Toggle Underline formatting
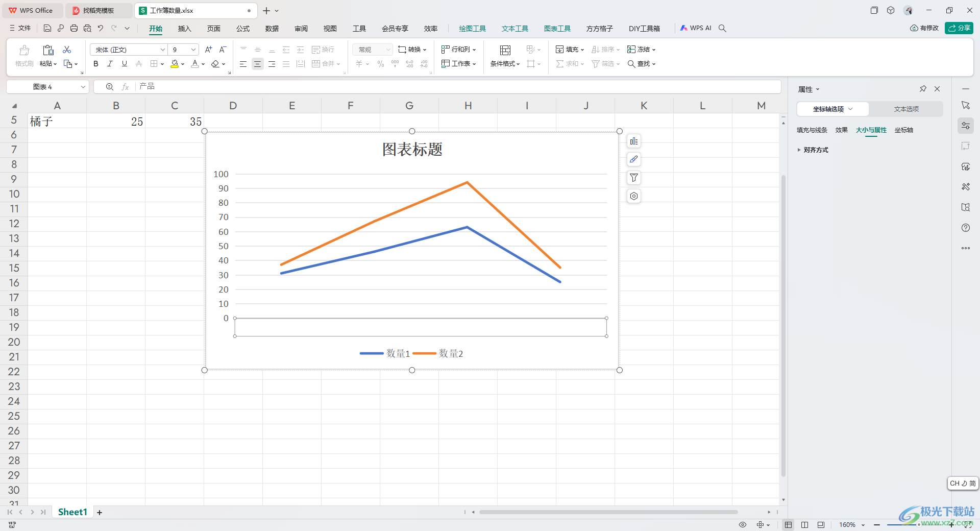 124,64
